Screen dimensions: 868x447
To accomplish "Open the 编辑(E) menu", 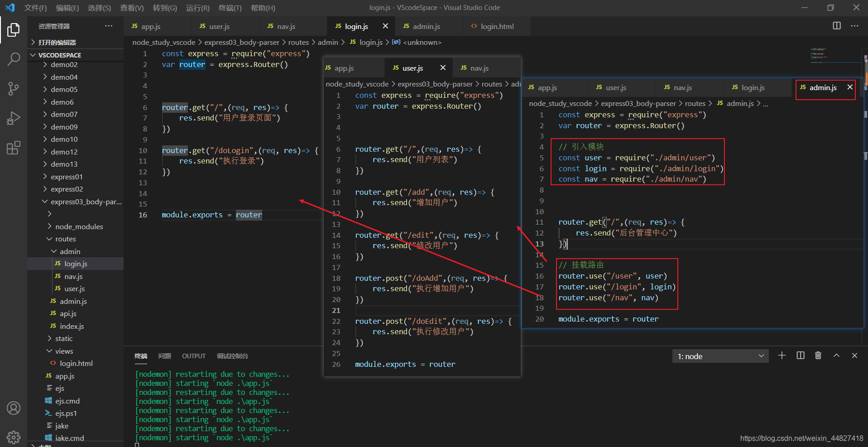I will point(67,8).
